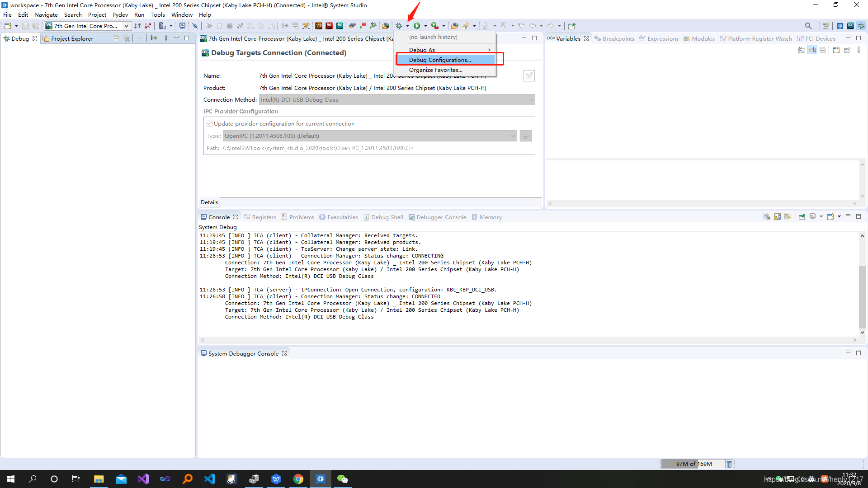This screenshot has height=488, width=868.
Task: Toggle the Scroll Lock console icon
Action: click(x=777, y=216)
